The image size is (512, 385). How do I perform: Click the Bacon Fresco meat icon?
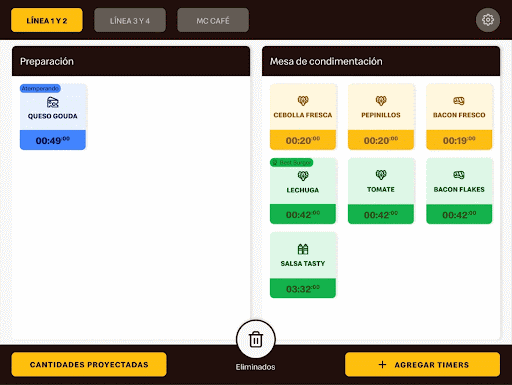coord(459,101)
